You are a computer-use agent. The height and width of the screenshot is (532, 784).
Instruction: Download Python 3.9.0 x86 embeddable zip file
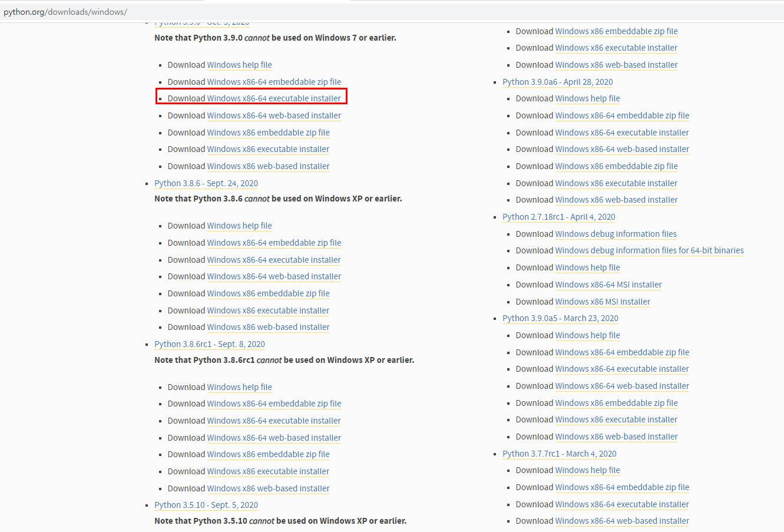click(269, 133)
